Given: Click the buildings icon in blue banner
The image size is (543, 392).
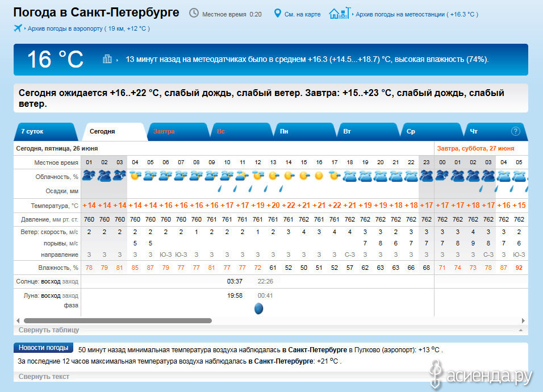Looking at the screenshot, I should [x=107, y=59].
